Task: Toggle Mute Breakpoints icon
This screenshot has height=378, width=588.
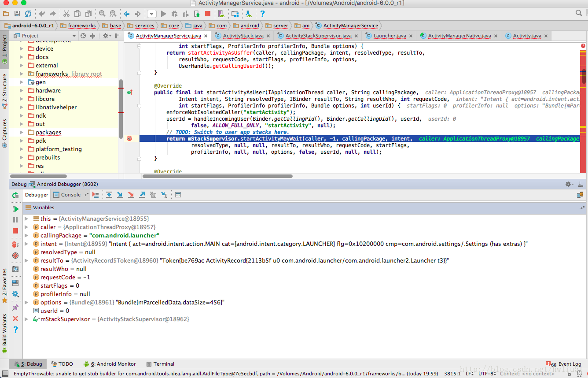Action: 15,256
